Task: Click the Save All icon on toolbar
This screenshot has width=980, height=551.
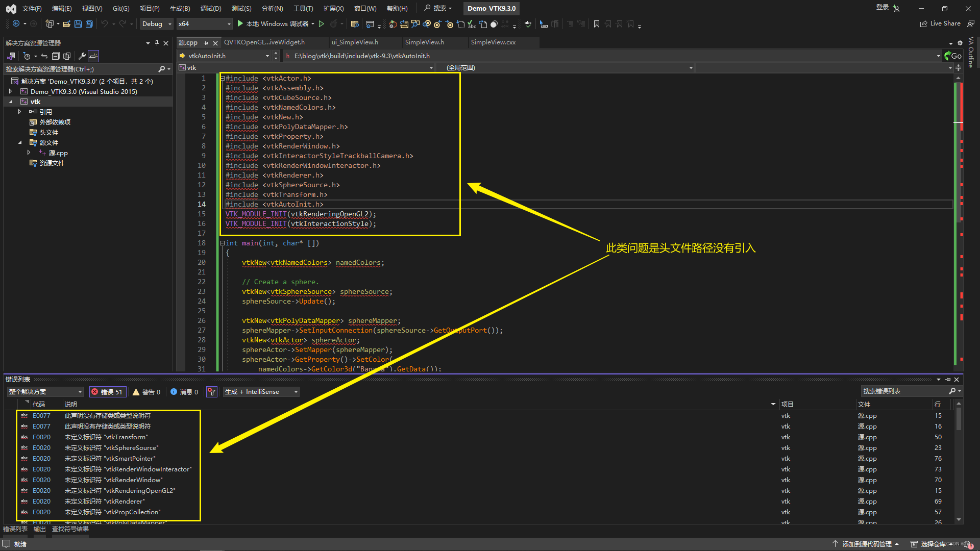Action: point(89,24)
